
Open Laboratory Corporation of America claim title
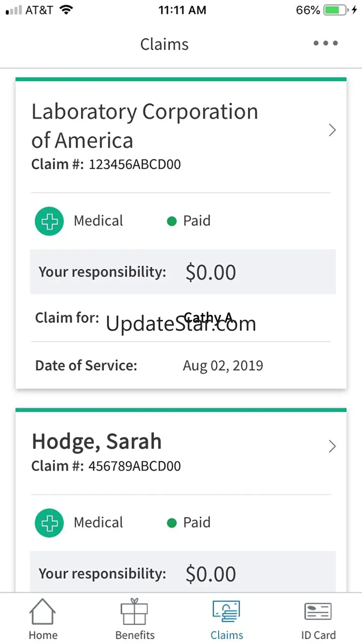click(144, 126)
